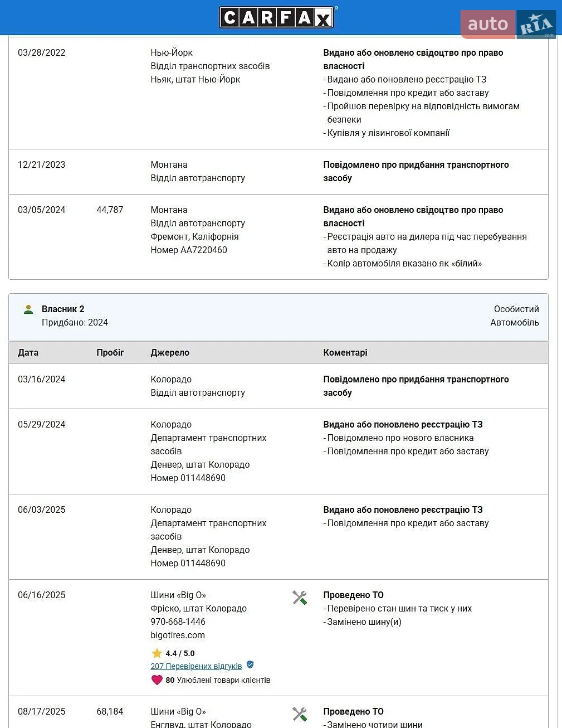This screenshot has height=728, width=562.
Task: Click the service wrench icon for 06/16/2025
Action: 300,598
